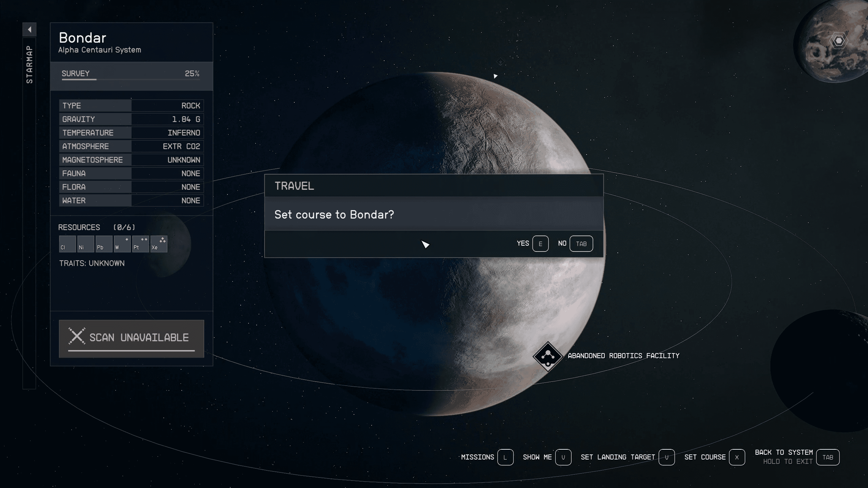Click the RESOURCES (0/6) heading

(97, 227)
